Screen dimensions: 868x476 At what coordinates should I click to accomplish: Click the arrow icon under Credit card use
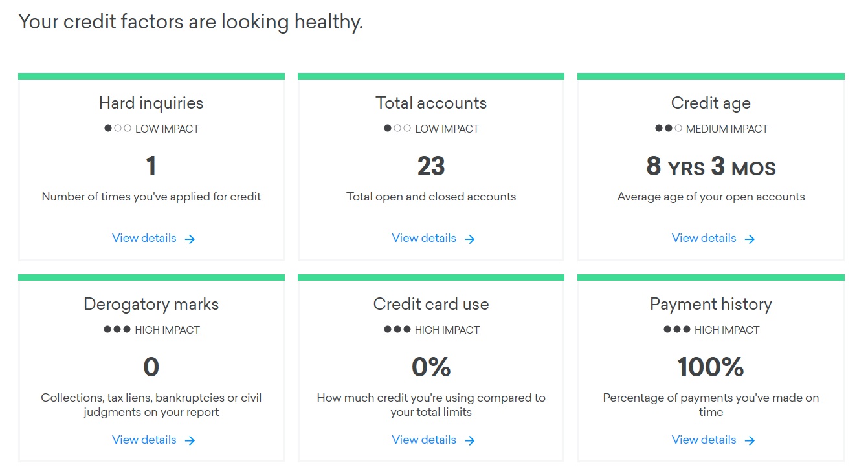tap(470, 440)
